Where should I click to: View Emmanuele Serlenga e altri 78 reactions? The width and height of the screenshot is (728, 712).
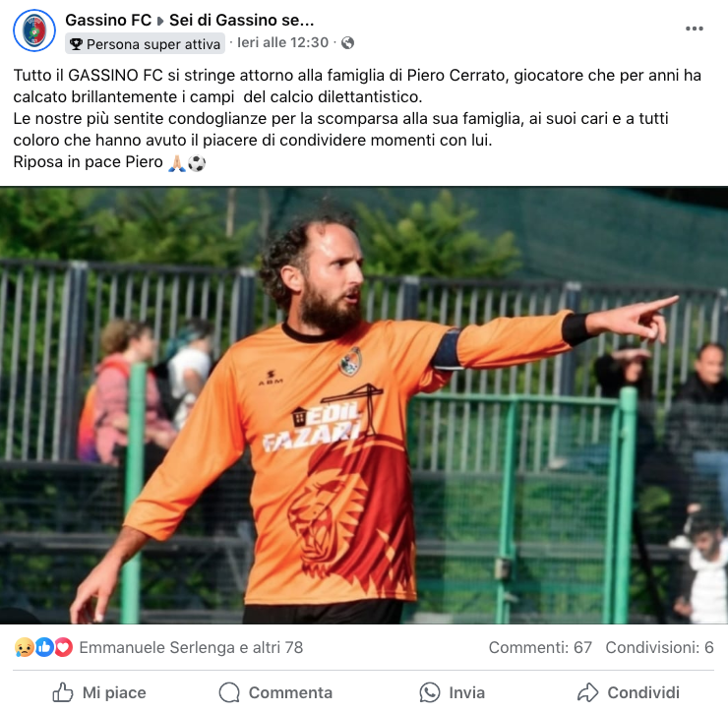(191, 647)
